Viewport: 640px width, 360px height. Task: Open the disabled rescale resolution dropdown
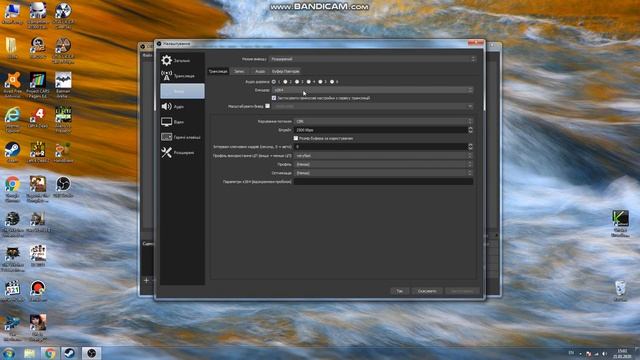(373, 106)
